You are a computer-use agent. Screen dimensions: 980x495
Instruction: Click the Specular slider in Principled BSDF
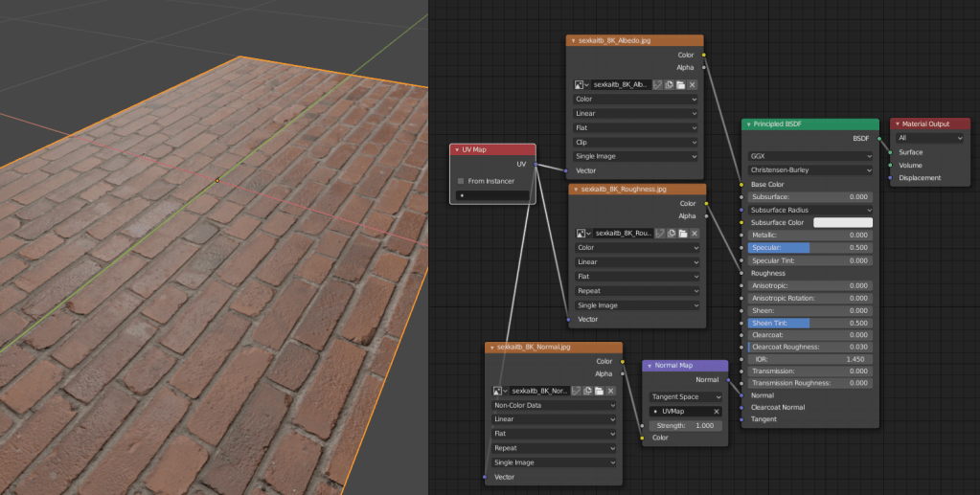[x=809, y=248]
